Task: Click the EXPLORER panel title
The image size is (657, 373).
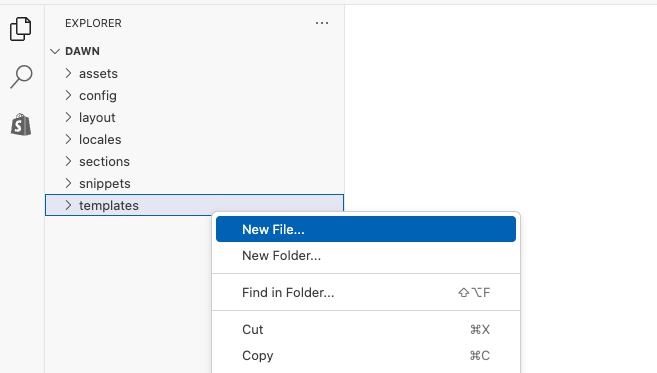Action: coord(93,23)
